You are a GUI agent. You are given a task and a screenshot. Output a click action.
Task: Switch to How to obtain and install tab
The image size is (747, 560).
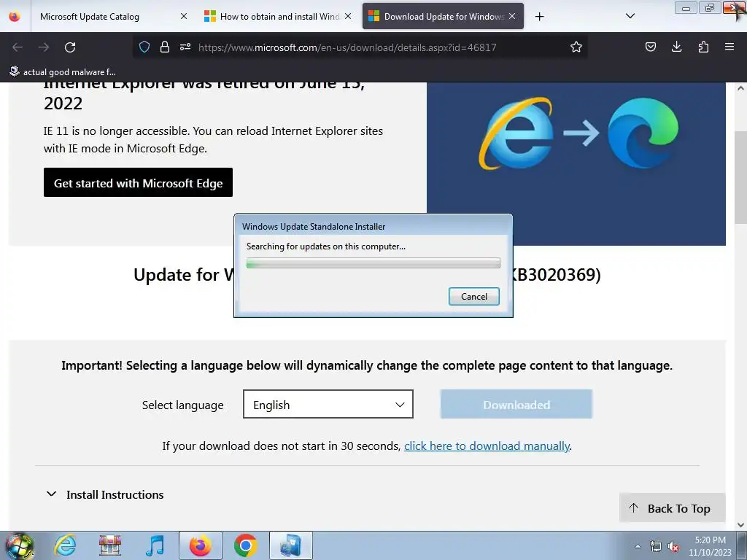pos(278,16)
